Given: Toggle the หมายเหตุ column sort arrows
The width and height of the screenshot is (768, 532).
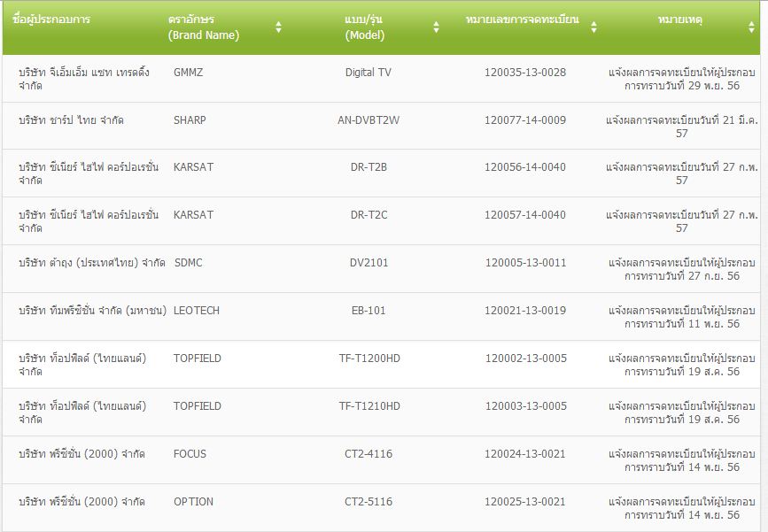Looking at the screenshot, I should coord(751,27).
